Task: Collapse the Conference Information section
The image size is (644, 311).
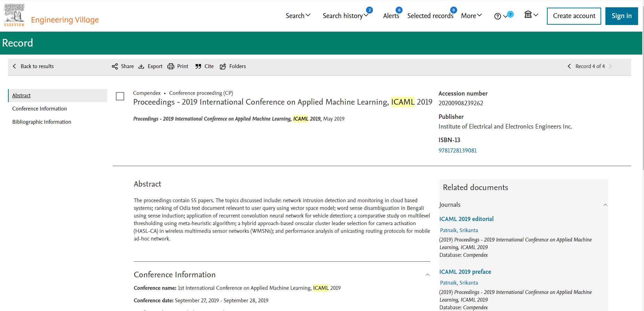Action: [428, 275]
